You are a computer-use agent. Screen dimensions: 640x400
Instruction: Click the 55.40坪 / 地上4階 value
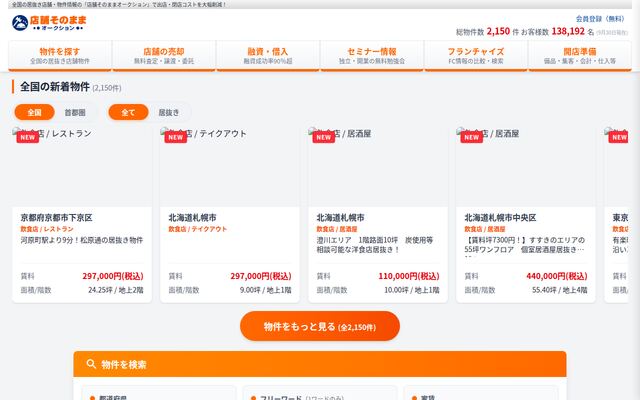[560, 290]
